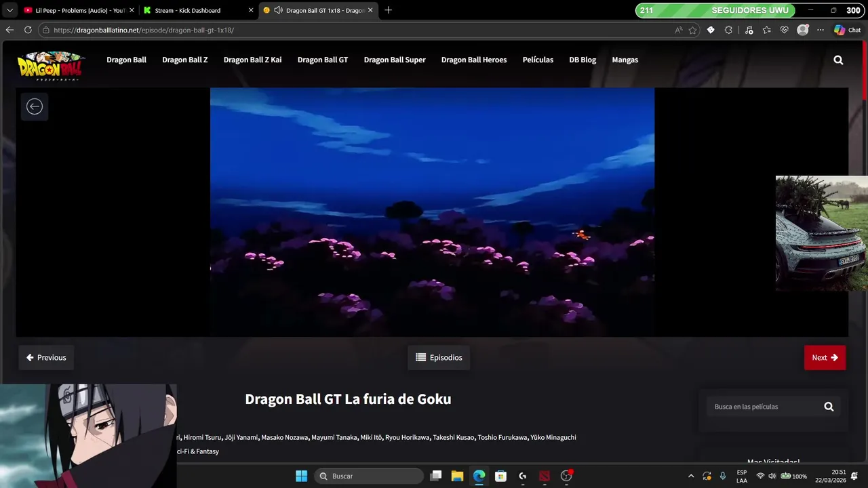Click the site search magnifier icon
Image resolution: width=868 pixels, height=488 pixels.
838,60
